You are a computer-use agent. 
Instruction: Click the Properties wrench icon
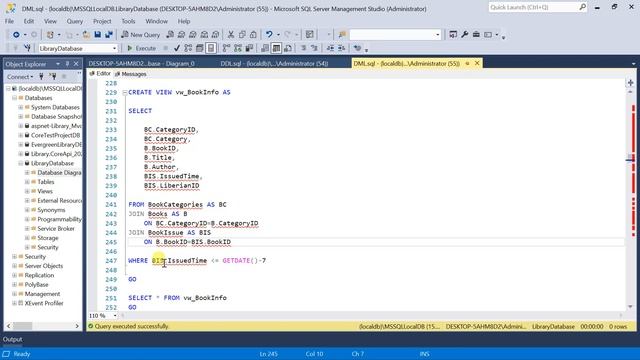pos(464,35)
